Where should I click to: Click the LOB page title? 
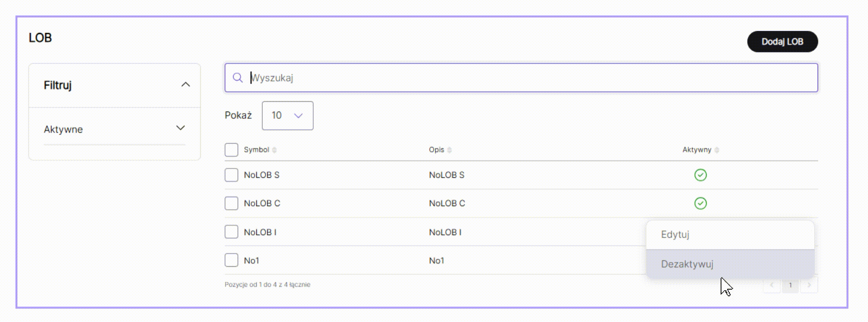40,38
